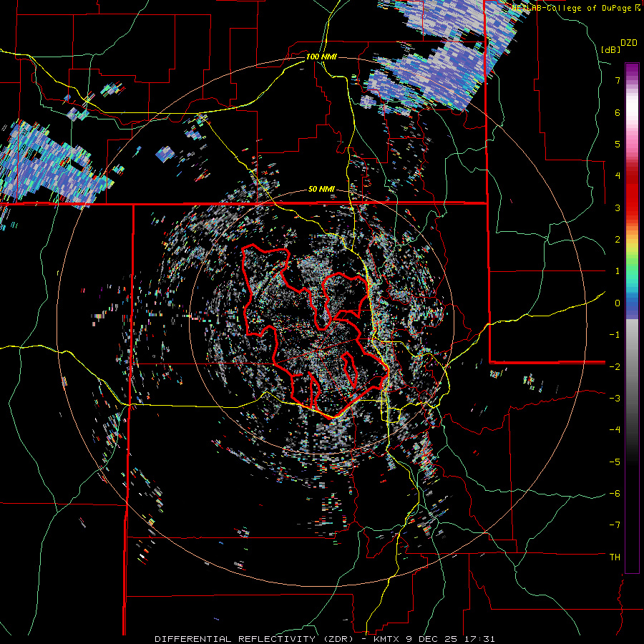Click the 6 tick label on scale
The height and width of the screenshot is (644, 644).
[x=618, y=112]
